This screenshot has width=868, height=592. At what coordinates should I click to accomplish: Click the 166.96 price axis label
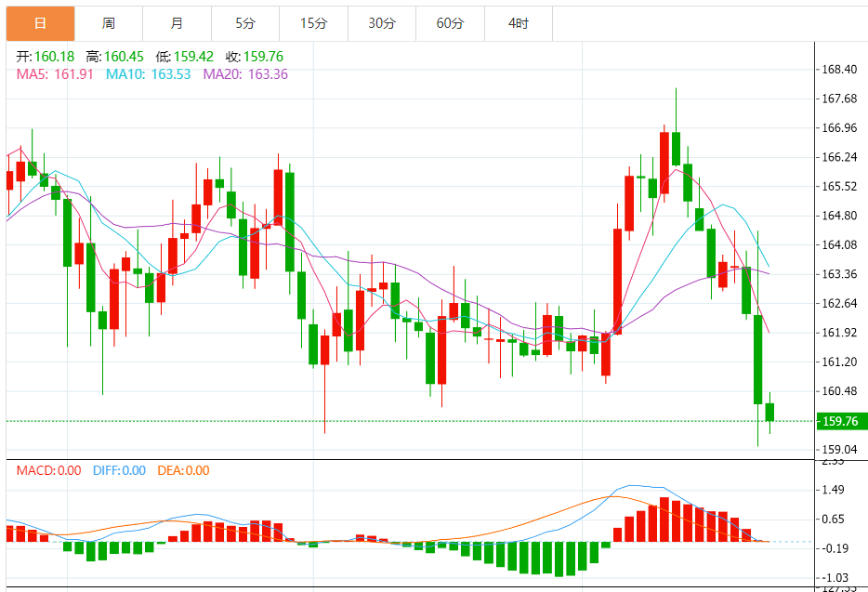coord(839,128)
